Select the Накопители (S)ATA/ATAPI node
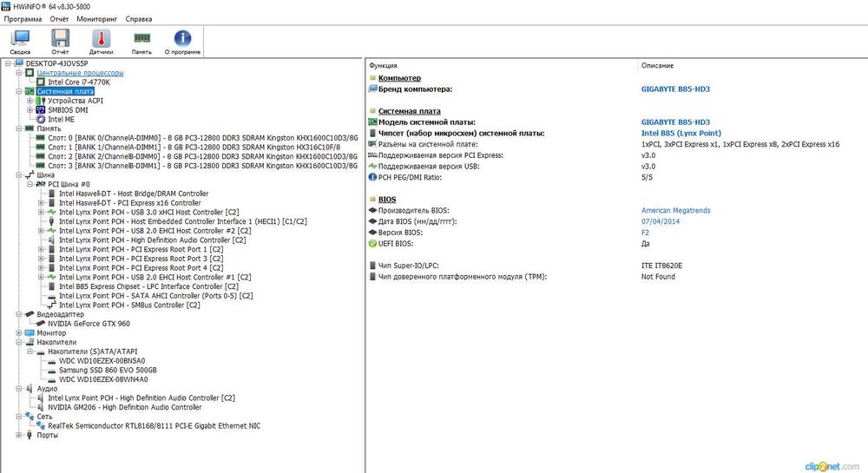This screenshot has width=868, height=473. (93, 351)
